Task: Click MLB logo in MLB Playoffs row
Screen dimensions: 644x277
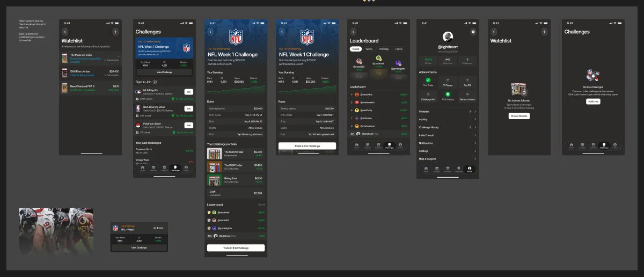Action: tap(138, 92)
